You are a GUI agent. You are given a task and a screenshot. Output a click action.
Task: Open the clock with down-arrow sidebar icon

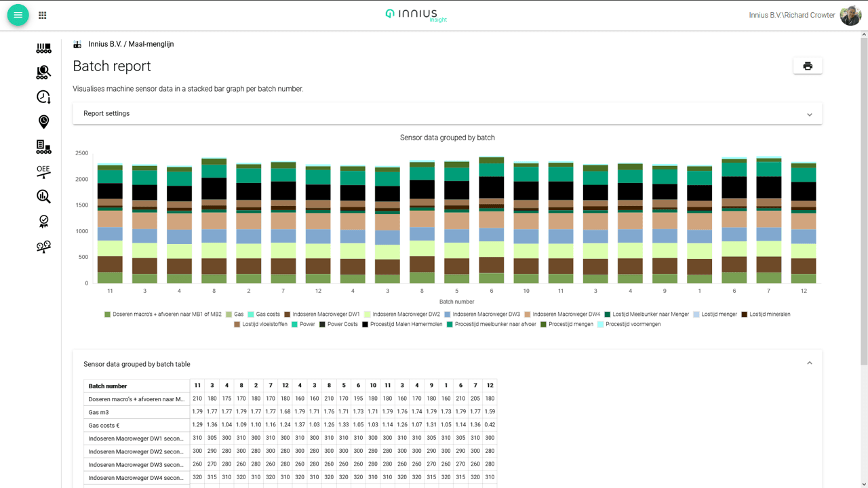coord(43,97)
